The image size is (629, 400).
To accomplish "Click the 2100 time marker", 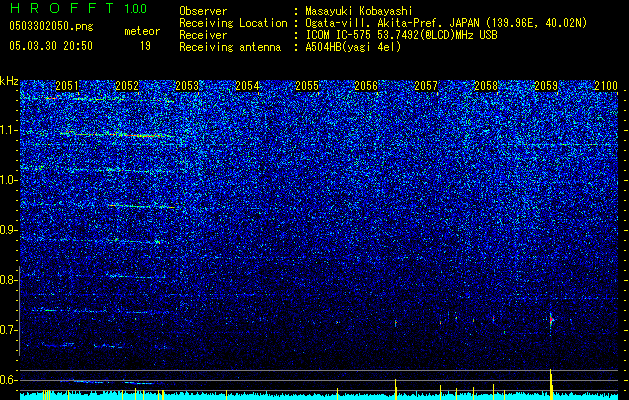I will click(x=606, y=86).
